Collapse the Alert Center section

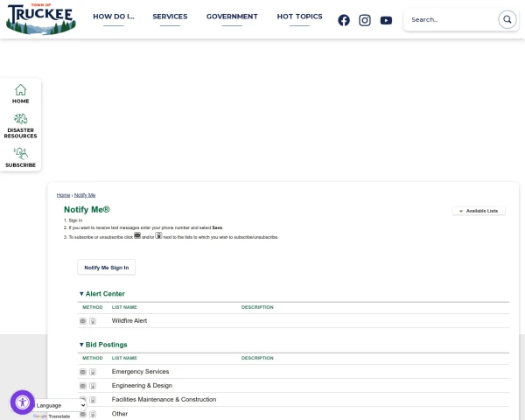click(x=102, y=294)
